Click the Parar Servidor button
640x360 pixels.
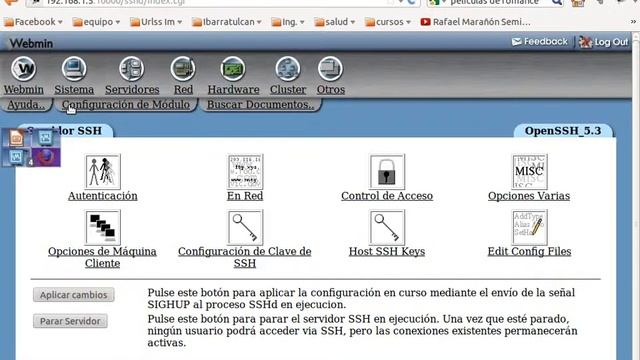click(x=70, y=321)
